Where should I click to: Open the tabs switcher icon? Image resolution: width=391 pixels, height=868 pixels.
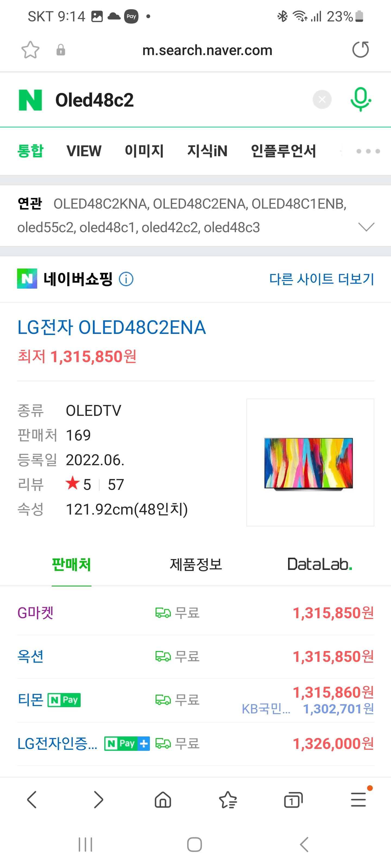click(293, 800)
